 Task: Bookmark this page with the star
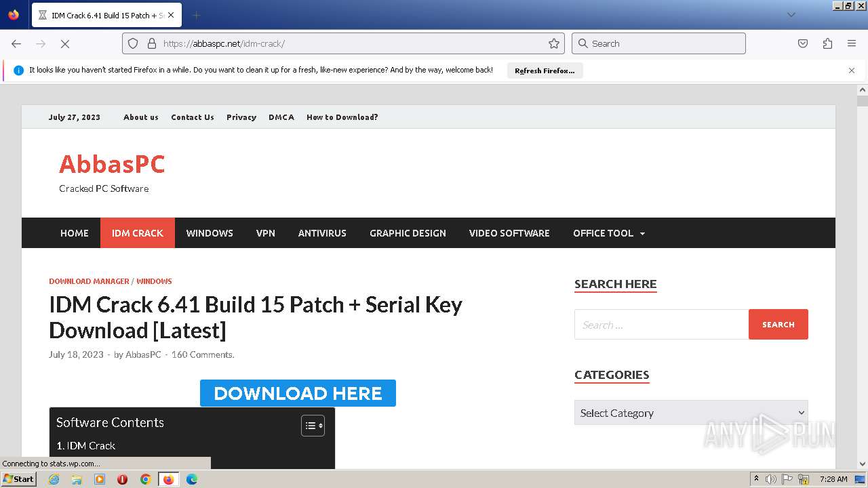[x=554, y=43]
